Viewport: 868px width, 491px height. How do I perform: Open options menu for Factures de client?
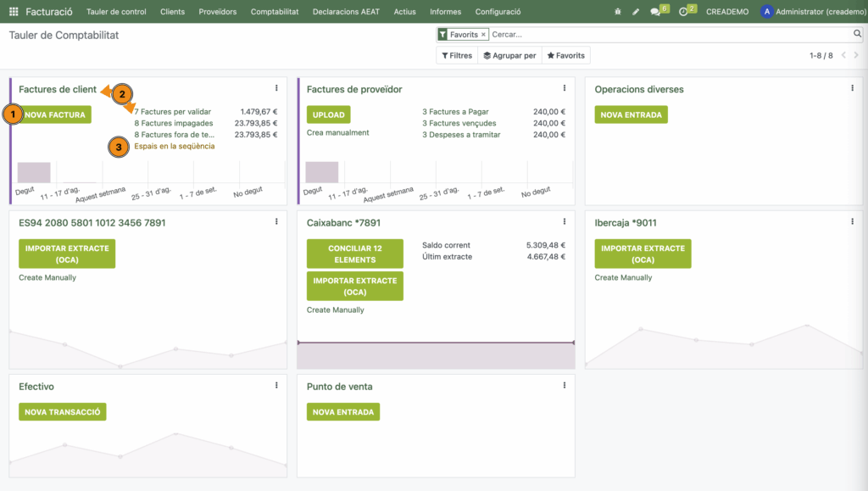tap(276, 88)
